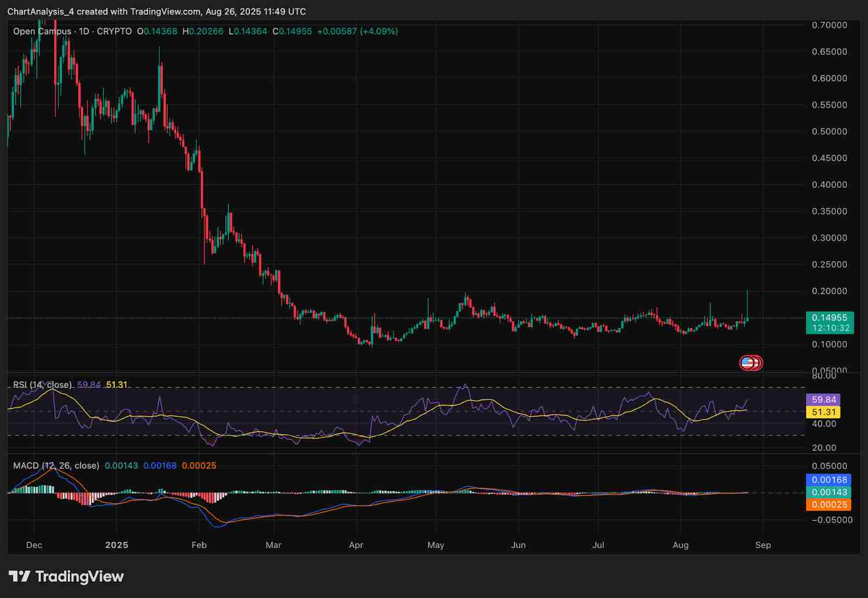Viewport: 868px width, 598px height.
Task: Select the Sep label on time axis
Action: click(x=763, y=545)
